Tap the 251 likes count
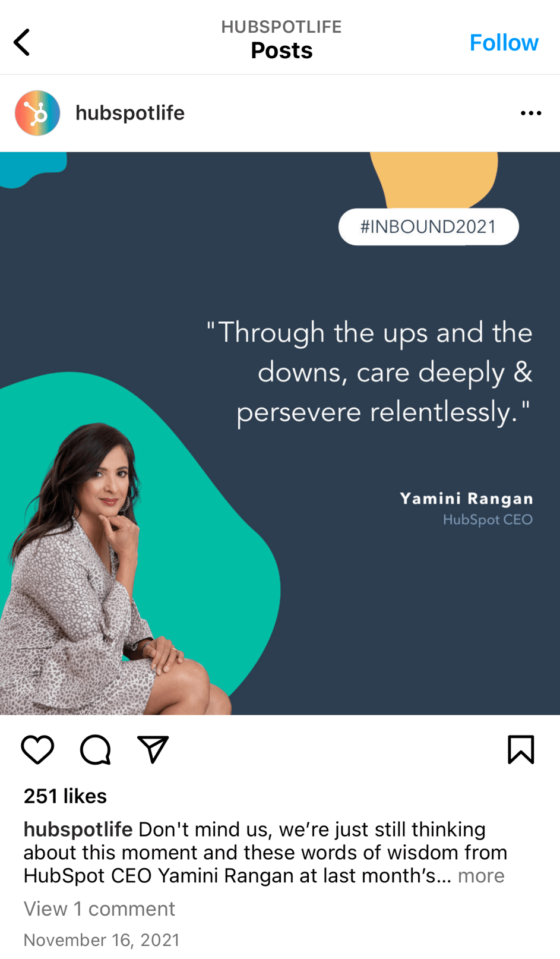Viewport: 560px width, 959px height. pos(65,796)
